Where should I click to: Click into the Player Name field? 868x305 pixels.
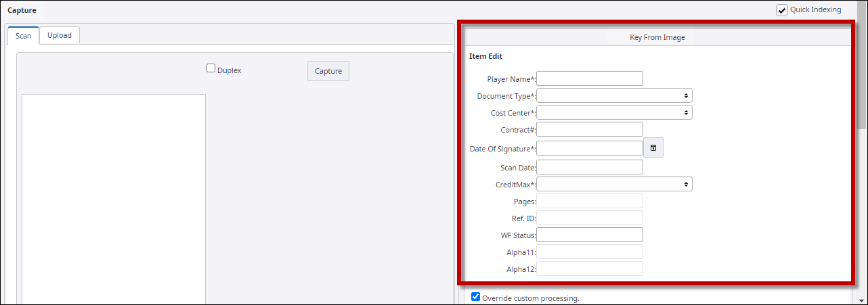(x=590, y=78)
